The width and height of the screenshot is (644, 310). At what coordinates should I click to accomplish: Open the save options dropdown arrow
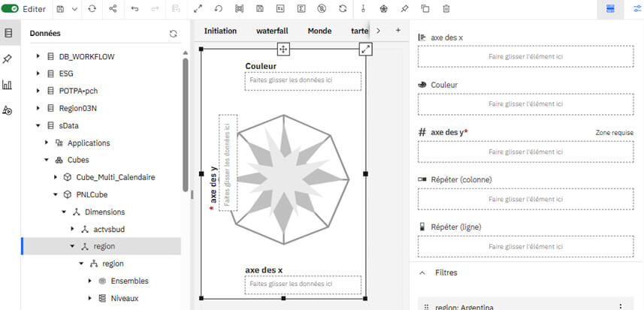point(74,9)
